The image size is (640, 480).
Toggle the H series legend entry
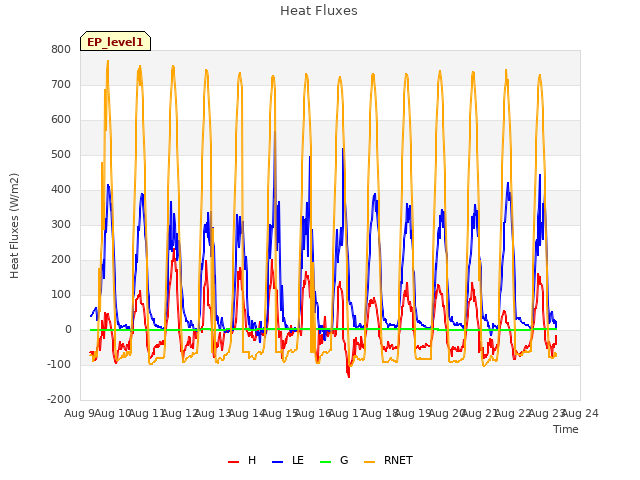coord(242,460)
